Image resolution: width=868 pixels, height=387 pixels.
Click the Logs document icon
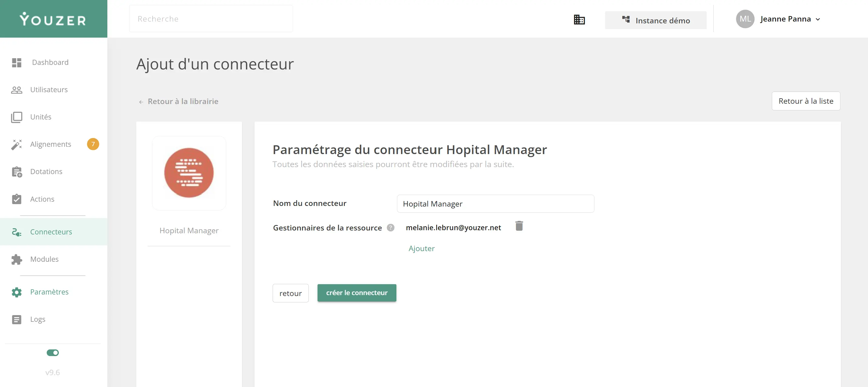point(16,319)
